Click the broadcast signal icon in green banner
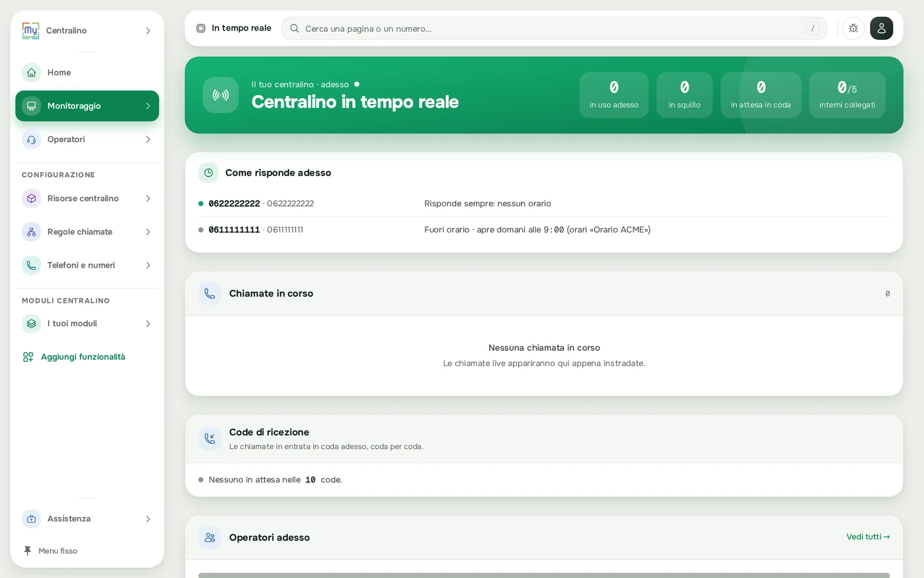 click(221, 95)
